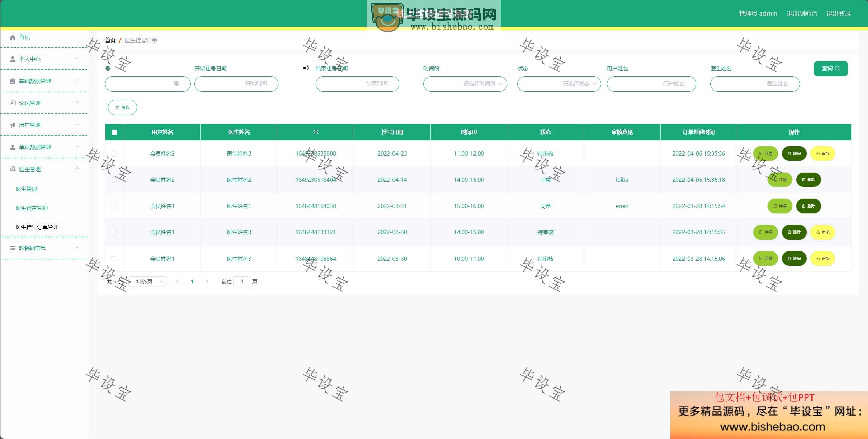
Task: Delete order 1648448154038 row
Action: tap(808, 206)
